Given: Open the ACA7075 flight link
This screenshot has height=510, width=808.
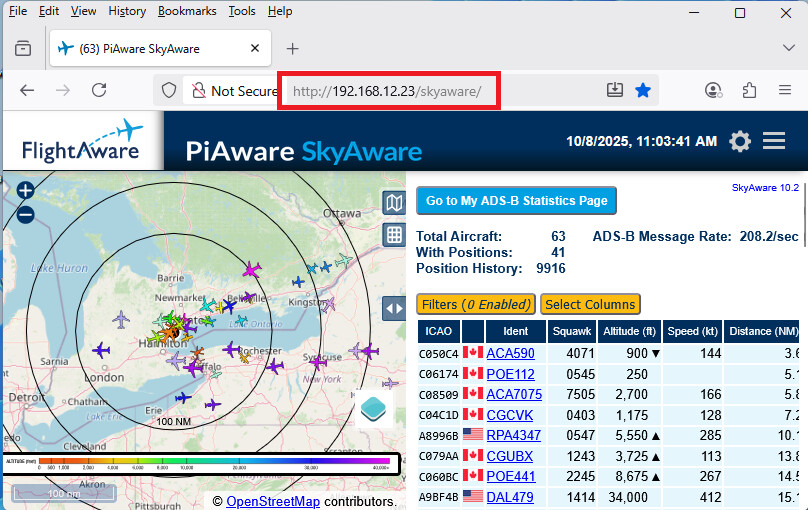Looking at the screenshot, I should coord(514,395).
